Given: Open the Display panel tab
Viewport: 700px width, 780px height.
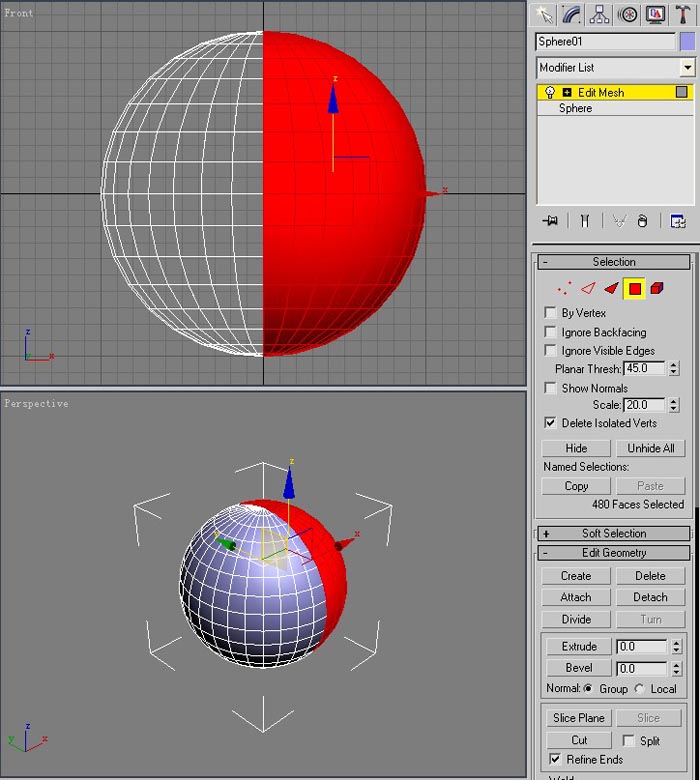Looking at the screenshot, I should click(655, 14).
